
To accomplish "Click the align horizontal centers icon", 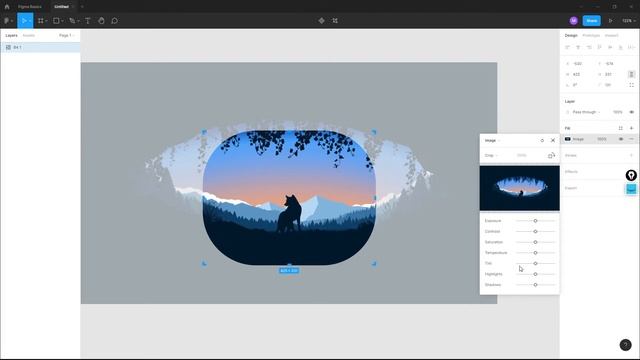I will click(x=578, y=47).
